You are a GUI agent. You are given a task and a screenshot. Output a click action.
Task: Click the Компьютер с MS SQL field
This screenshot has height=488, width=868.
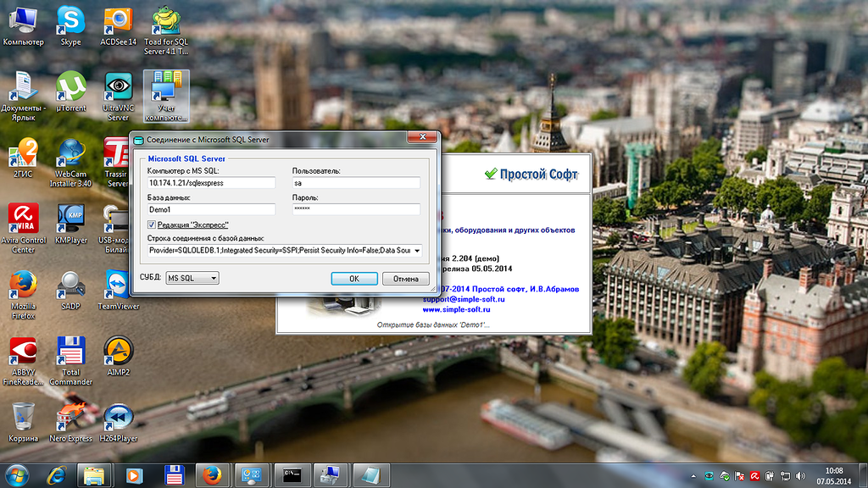click(211, 183)
